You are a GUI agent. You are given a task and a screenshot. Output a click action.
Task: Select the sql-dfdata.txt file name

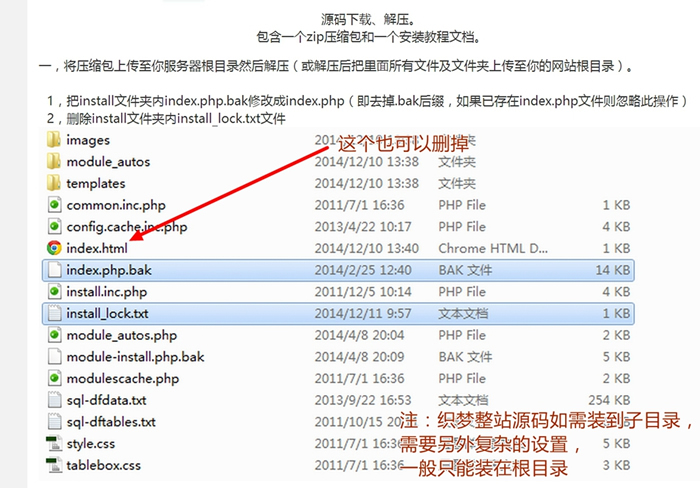[106, 400]
